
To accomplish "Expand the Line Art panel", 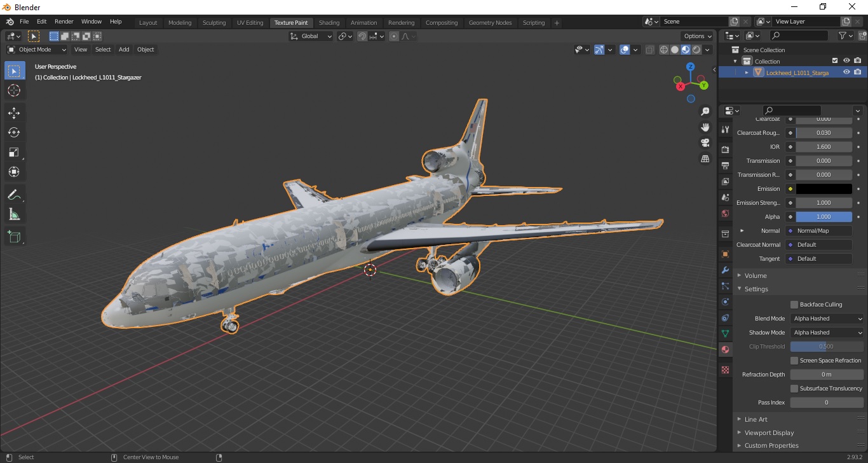I will [739, 419].
